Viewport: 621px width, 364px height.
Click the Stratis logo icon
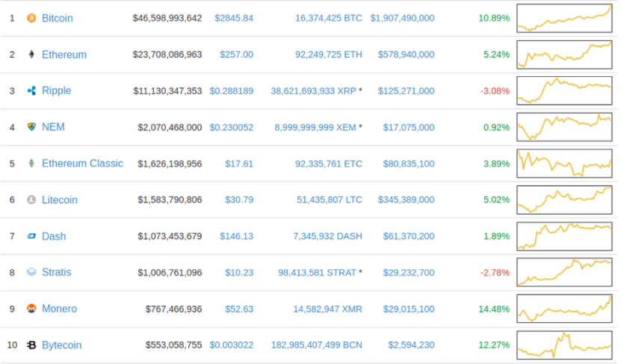pos(31,272)
